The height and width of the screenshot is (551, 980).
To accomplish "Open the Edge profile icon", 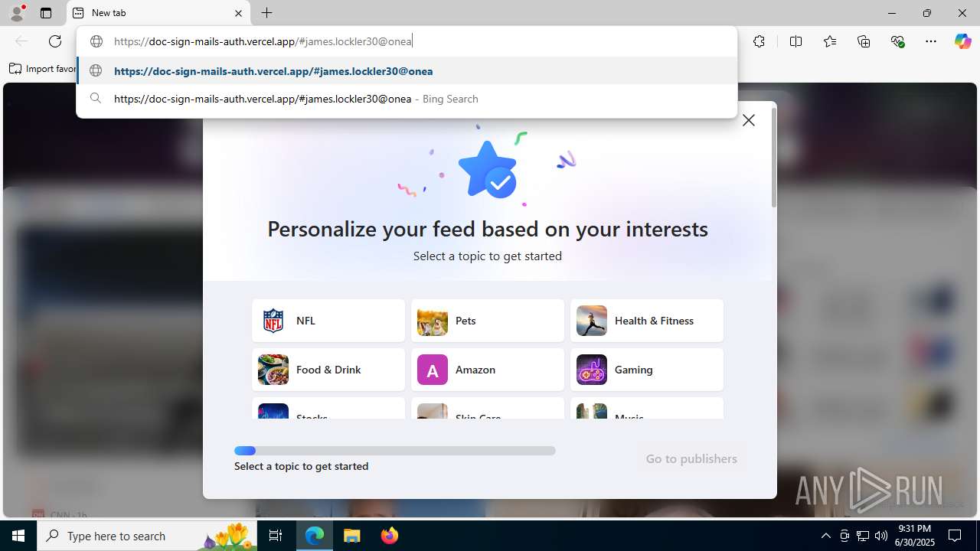I will (17, 13).
